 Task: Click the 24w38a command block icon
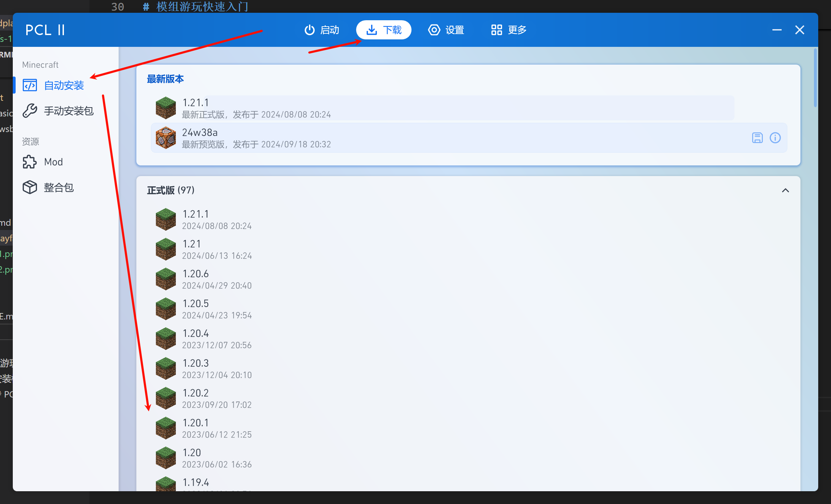(x=166, y=138)
